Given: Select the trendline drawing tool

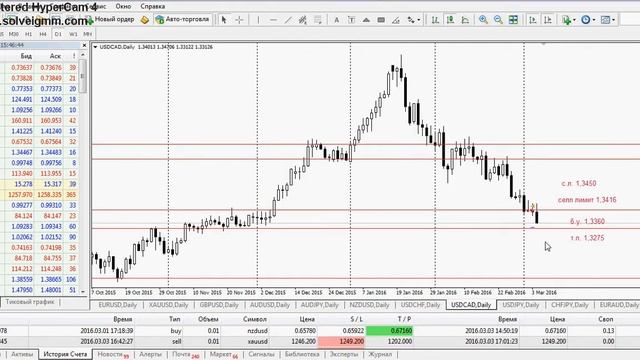Looking at the screenshot, I should (x=288, y=20).
